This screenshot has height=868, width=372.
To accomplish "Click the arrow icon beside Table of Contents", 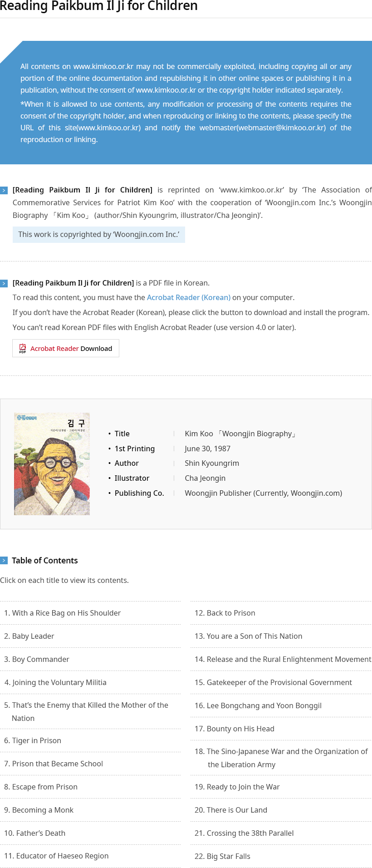I will coord(4,560).
